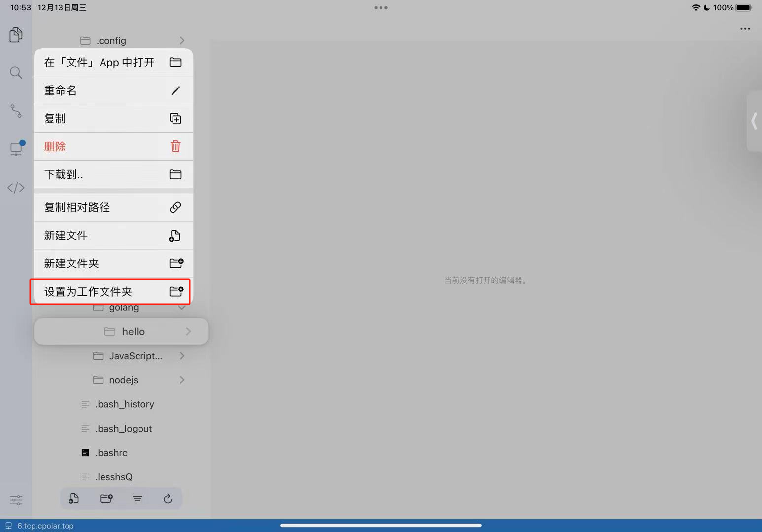762x532 pixels.
Task: Click the link icon beside 复制相对路径
Action: pyautogui.click(x=175, y=207)
